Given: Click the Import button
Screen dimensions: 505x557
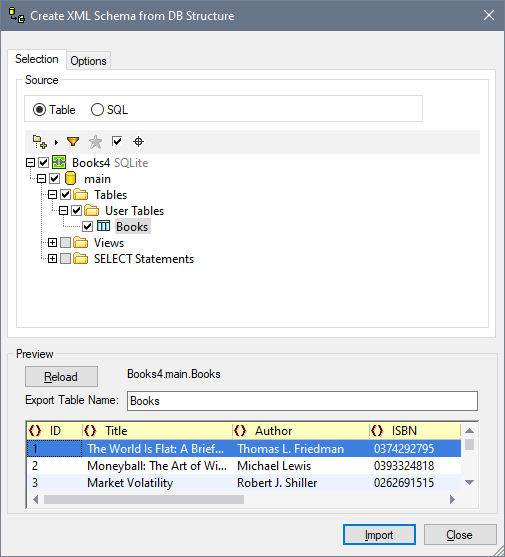Looking at the screenshot, I should (379, 535).
